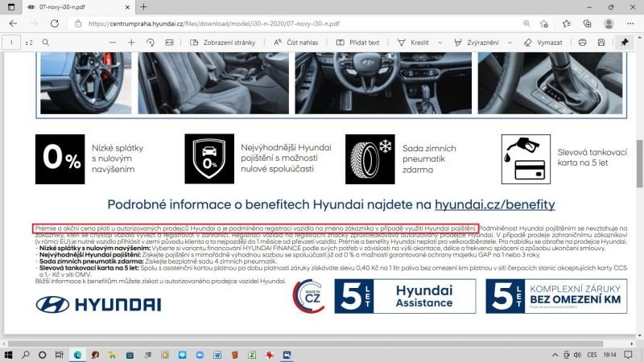Add this page to favorites
This screenshot has width=644, height=362.
(544, 23)
